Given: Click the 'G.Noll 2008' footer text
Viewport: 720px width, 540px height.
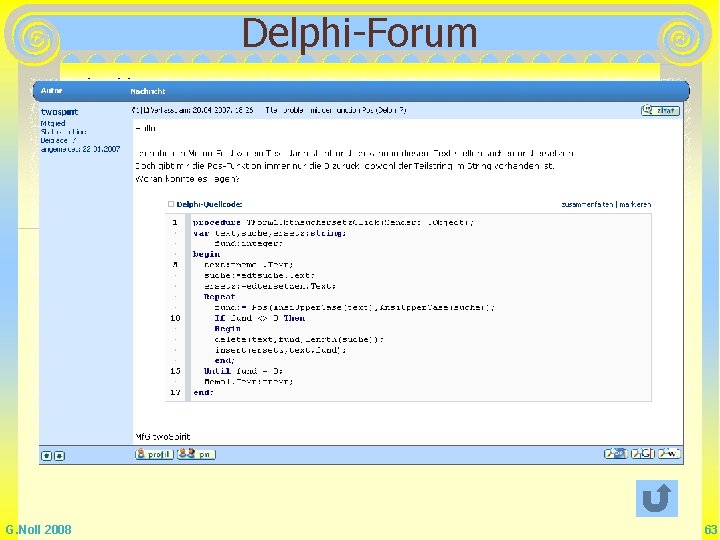Looking at the screenshot, I should [39, 529].
